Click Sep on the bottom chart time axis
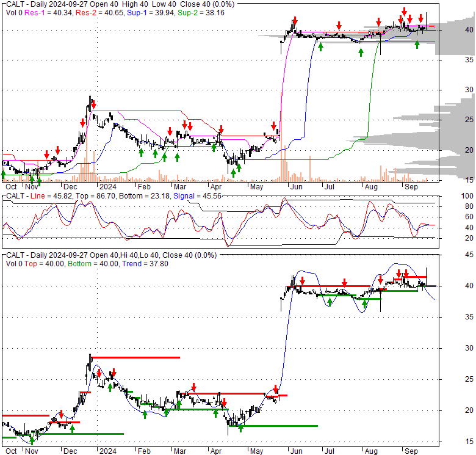Image resolution: width=476 pixels, height=455 pixels. pos(411,451)
